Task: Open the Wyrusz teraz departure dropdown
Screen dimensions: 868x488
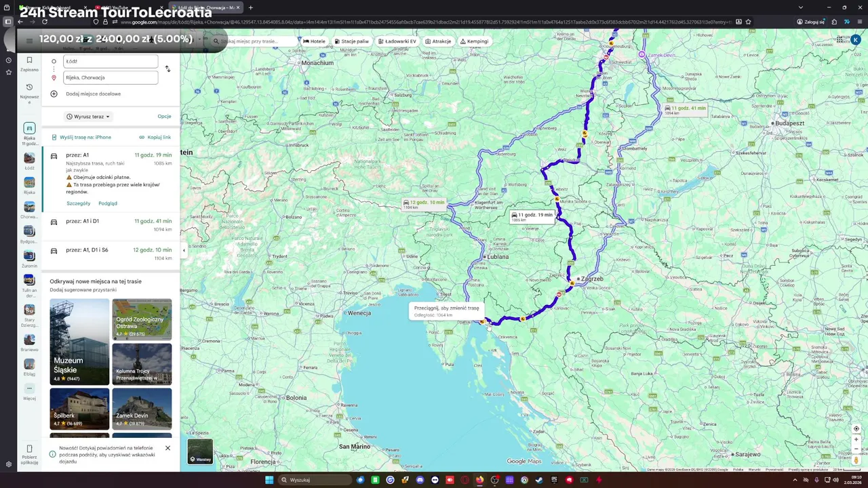Action: pyautogui.click(x=88, y=117)
